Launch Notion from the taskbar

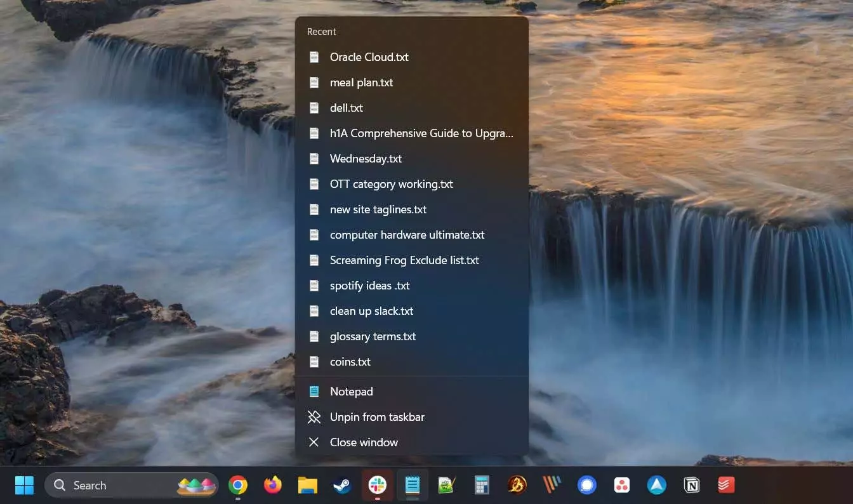691,486
